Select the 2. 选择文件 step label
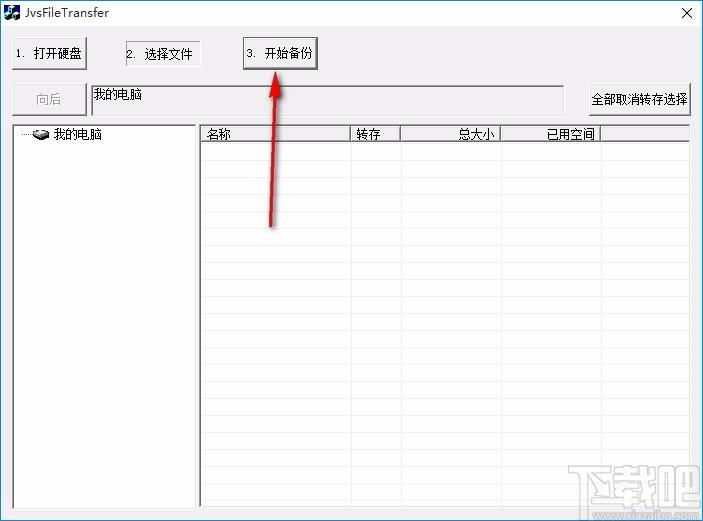Viewport: 703px width, 521px height. [162, 54]
